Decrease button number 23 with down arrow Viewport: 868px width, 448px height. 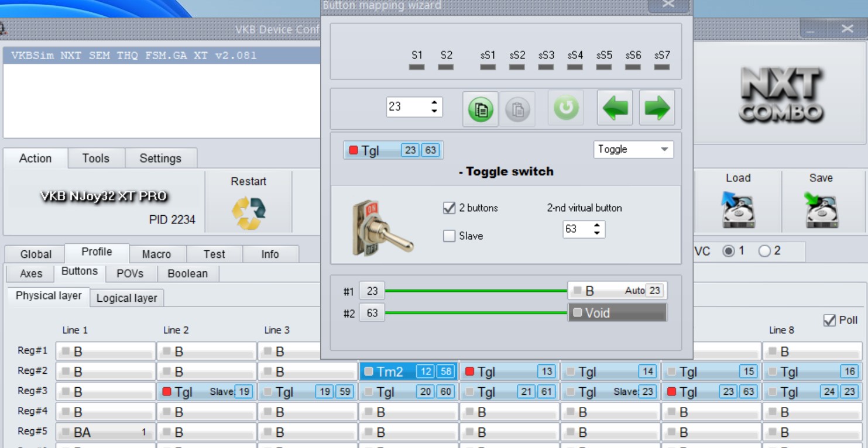[434, 111]
